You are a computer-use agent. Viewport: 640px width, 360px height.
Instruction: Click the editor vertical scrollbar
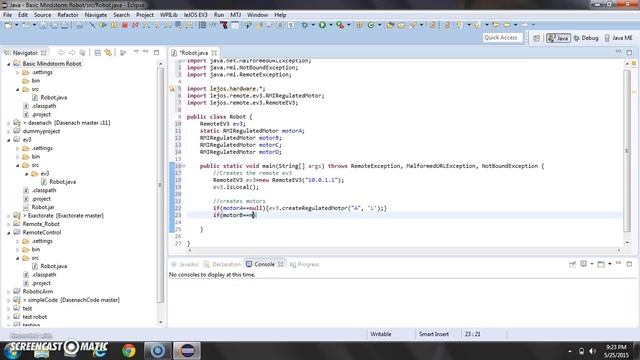click(x=627, y=151)
